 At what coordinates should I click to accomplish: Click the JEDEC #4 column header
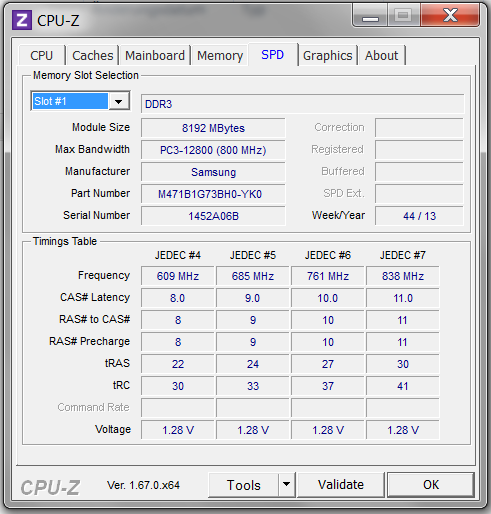pos(178,255)
